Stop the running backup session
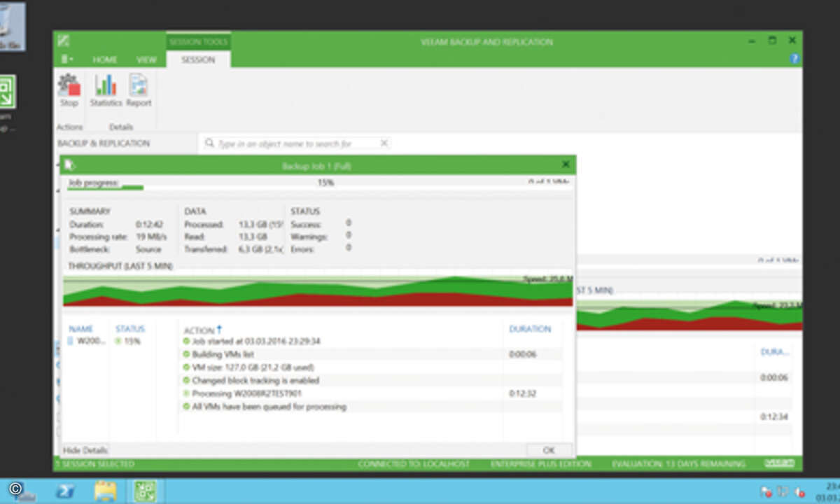 [69, 90]
